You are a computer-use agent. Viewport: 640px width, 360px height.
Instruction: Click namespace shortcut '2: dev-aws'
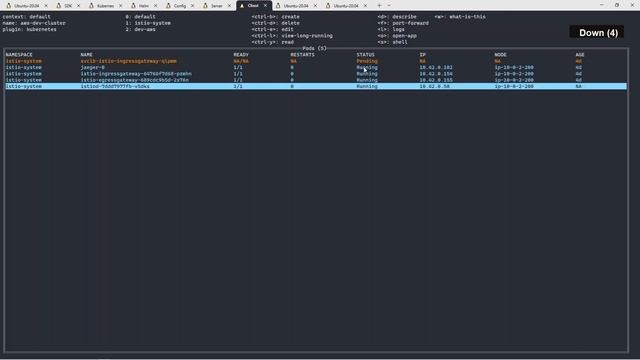[140, 29]
